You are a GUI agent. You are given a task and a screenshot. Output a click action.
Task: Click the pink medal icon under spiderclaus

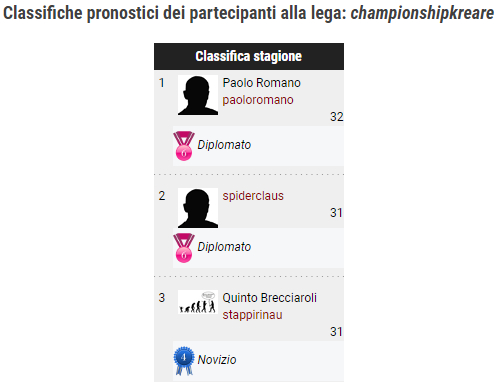tap(184, 248)
